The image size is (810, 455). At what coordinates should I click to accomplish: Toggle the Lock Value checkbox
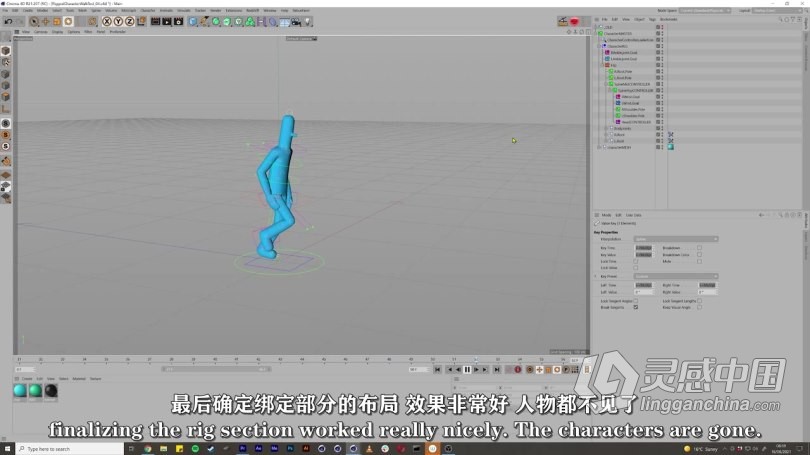point(636,268)
